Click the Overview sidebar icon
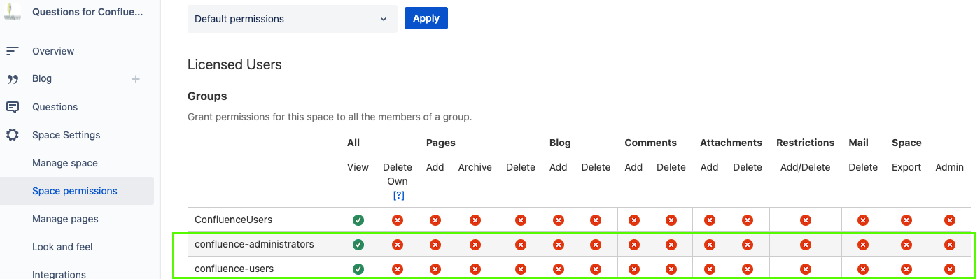 (x=12, y=51)
